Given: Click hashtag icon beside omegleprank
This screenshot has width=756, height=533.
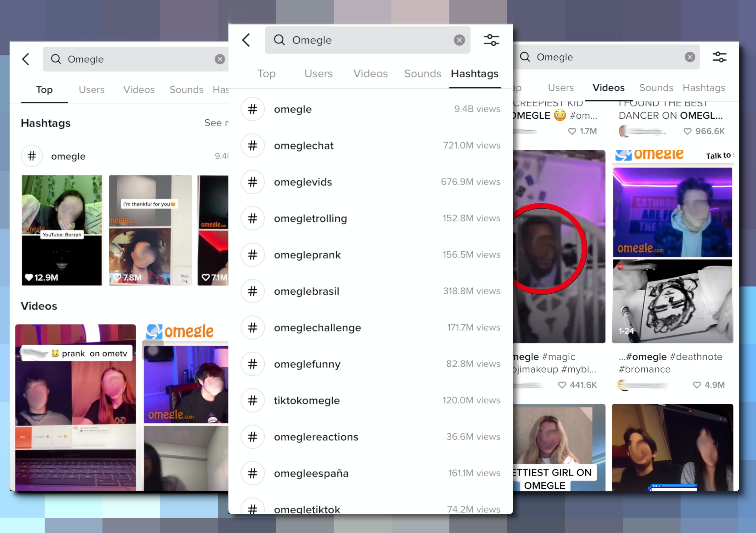Looking at the screenshot, I should click(253, 255).
